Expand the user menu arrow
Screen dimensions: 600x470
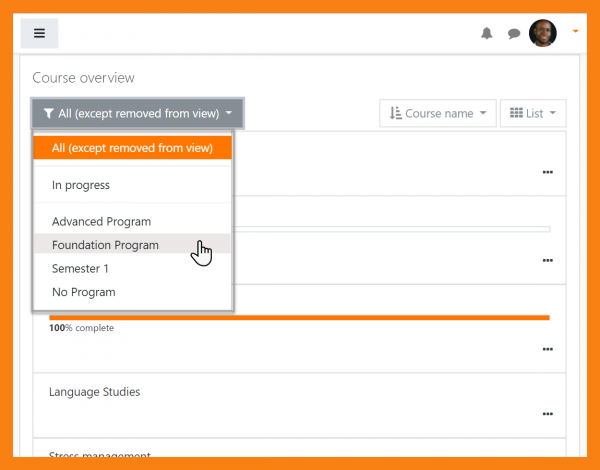point(575,31)
